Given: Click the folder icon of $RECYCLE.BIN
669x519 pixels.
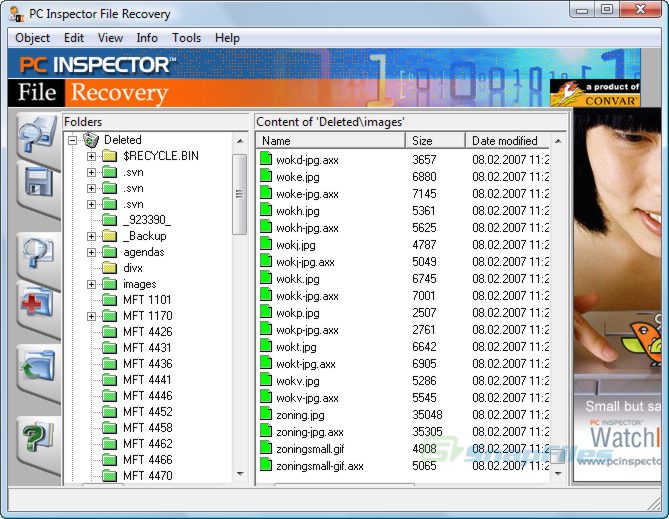Looking at the screenshot, I should (x=110, y=156).
